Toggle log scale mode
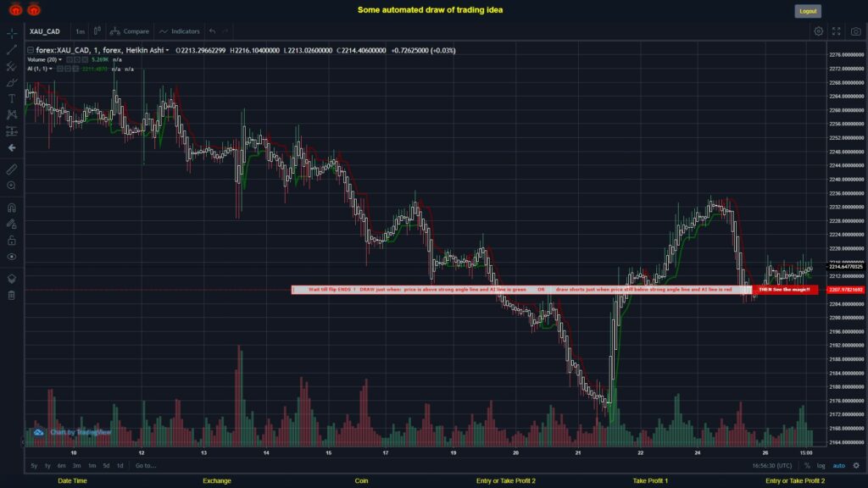The width and height of the screenshot is (868, 488). pyautogui.click(x=821, y=466)
